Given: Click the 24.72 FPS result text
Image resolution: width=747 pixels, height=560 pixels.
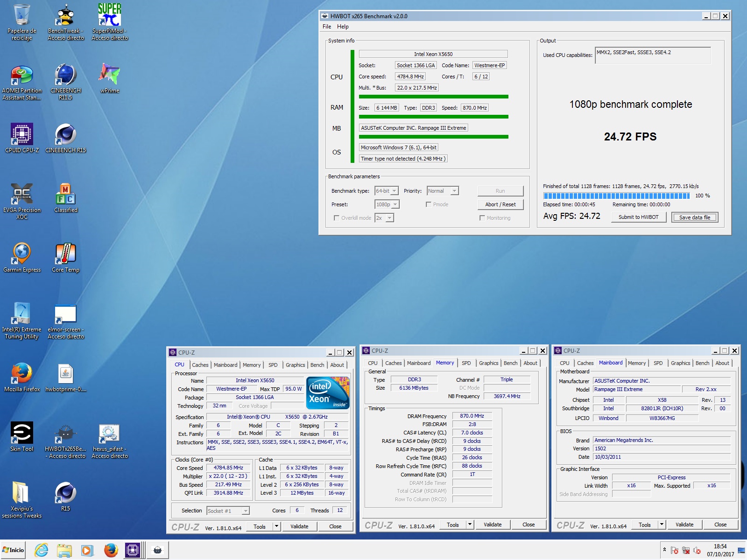Looking at the screenshot, I should [630, 137].
